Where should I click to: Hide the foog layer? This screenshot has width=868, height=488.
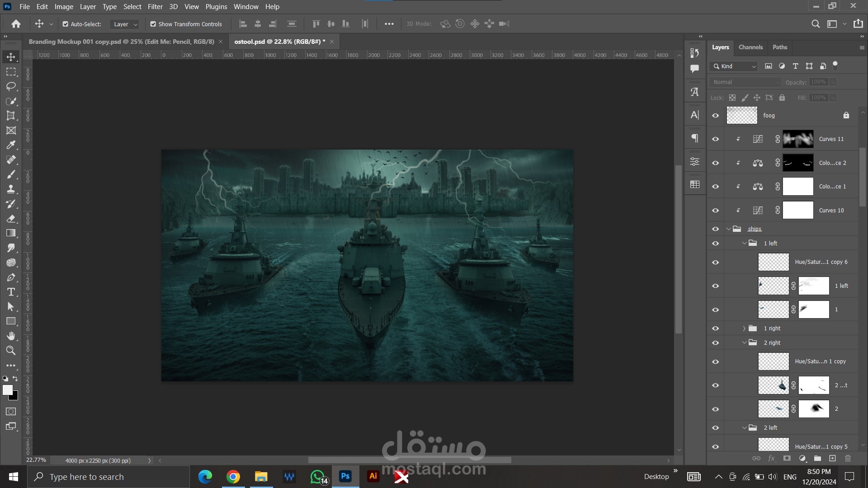(x=715, y=116)
